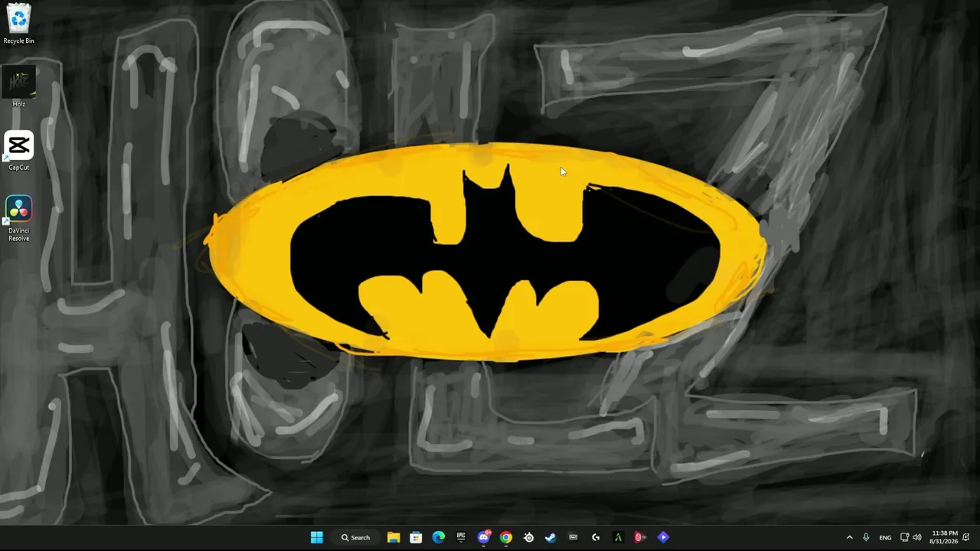This screenshot has width=980, height=551.
Task: Switch to Google Chrome in the taskbar
Action: [506, 537]
